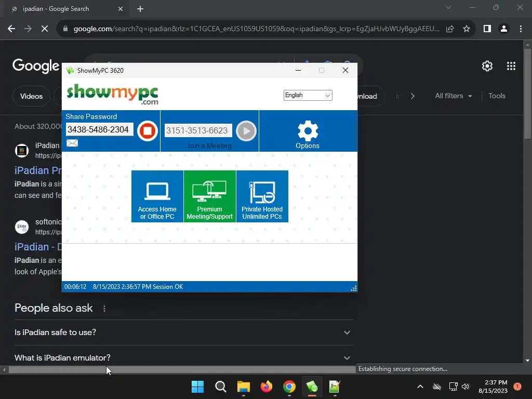Viewport: 532px width, 399px height.
Task: Open taskbar Search
Action: pyautogui.click(x=220, y=387)
